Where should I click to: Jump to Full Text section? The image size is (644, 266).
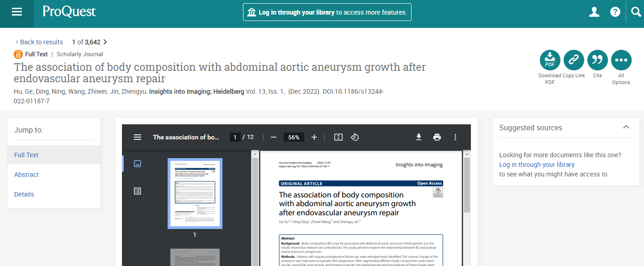(54, 155)
